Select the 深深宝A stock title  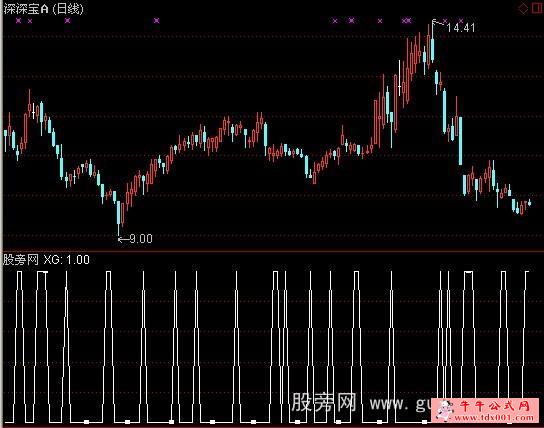coord(26,9)
